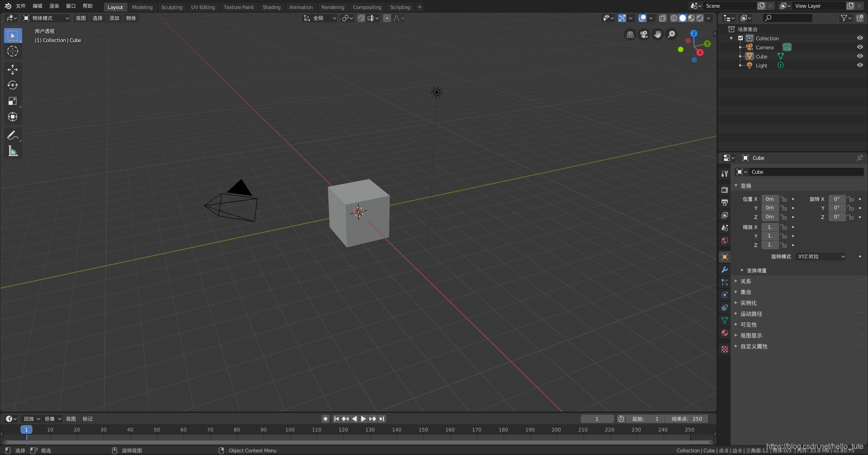
Task: Play the animation forward
Action: point(363,419)
